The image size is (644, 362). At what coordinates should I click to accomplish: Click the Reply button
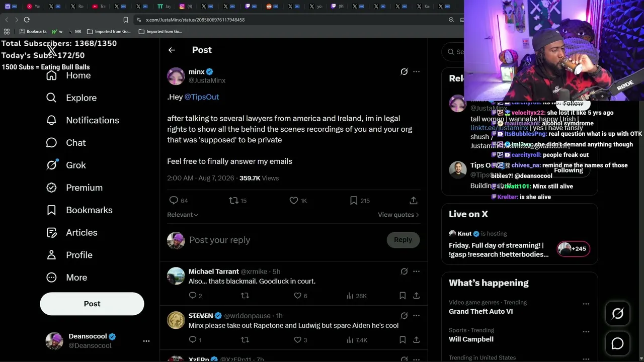(403, 240)
